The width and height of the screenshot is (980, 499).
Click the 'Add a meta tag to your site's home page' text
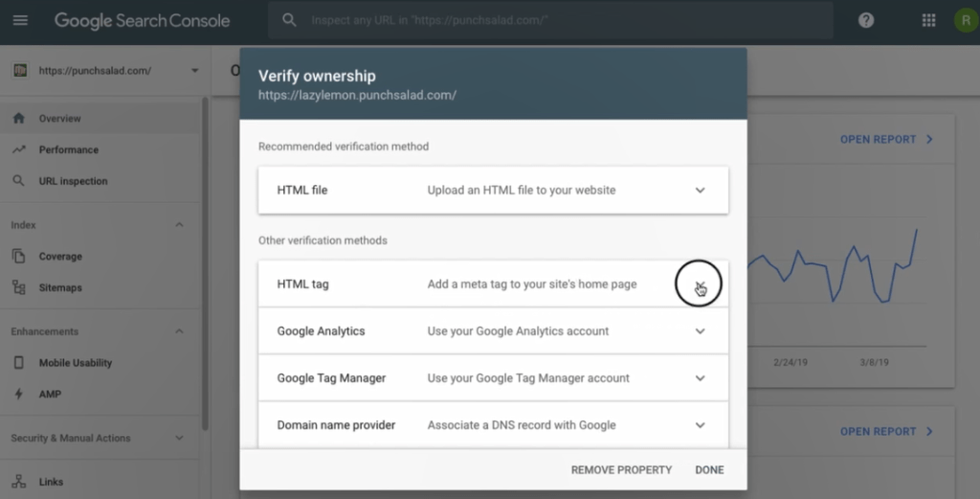[532, 284]
